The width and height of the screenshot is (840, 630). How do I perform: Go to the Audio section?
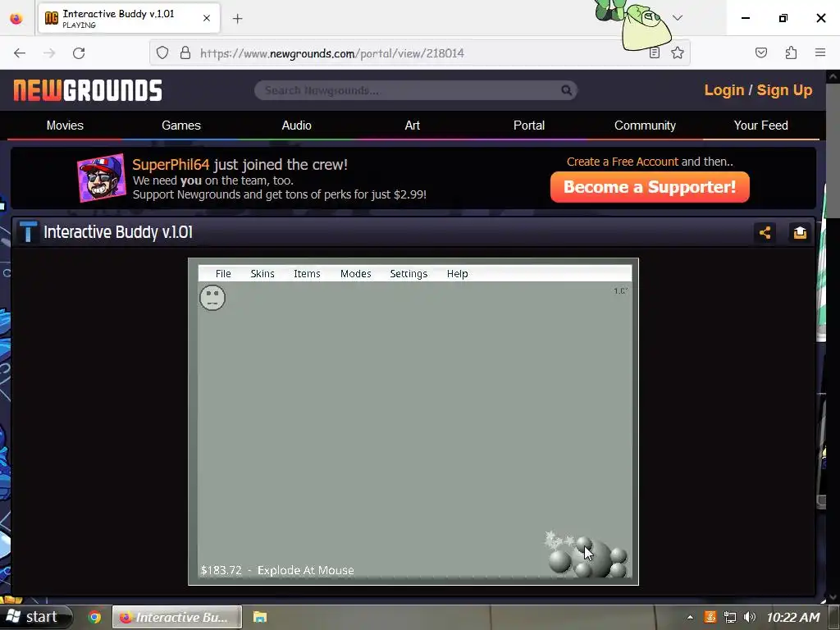[x=296, y=126]
